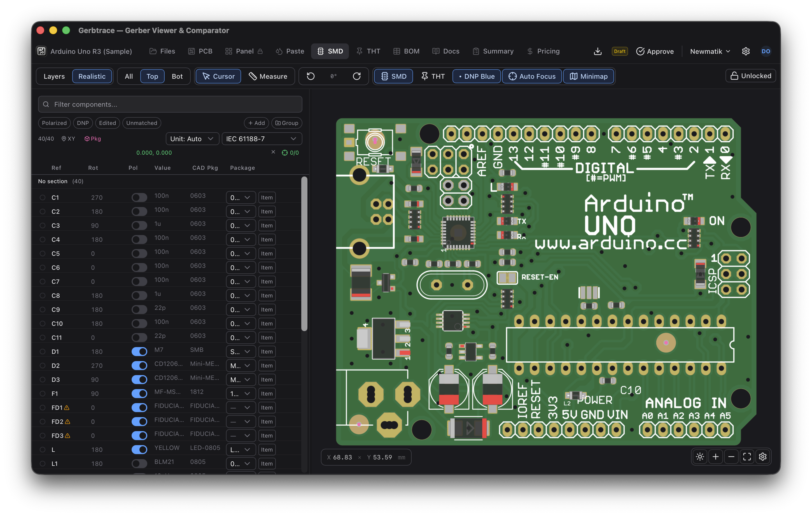The width and height of the screenshot is (812, 516).
Task: Rotate the view clockwise
Action: [x=357, y=76]
